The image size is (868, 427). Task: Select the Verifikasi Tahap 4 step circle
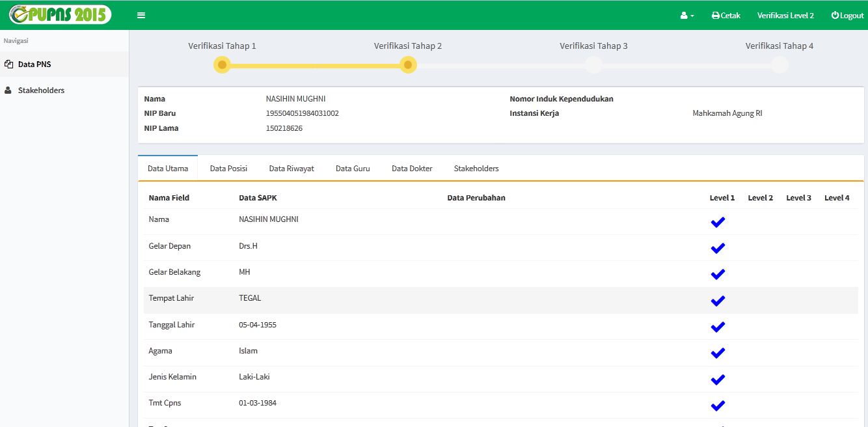coord(780,65)
